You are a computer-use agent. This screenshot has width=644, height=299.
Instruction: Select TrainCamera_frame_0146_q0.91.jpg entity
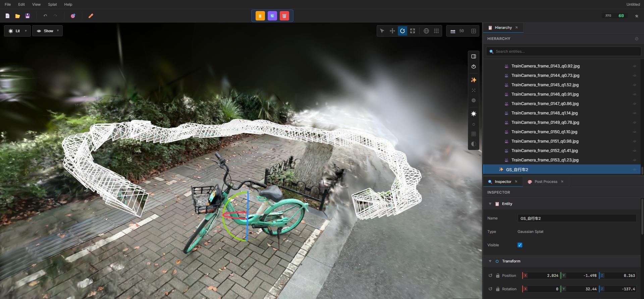click(562, 94)
